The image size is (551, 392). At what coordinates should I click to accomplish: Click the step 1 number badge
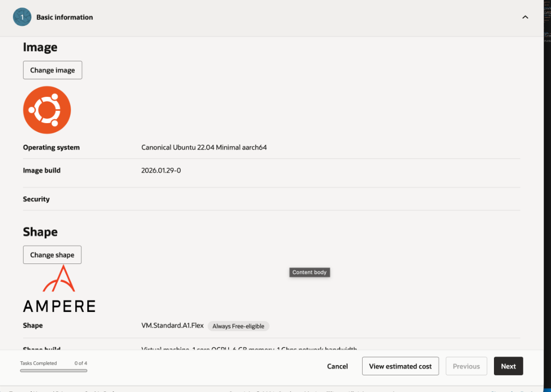click(22, 17)
